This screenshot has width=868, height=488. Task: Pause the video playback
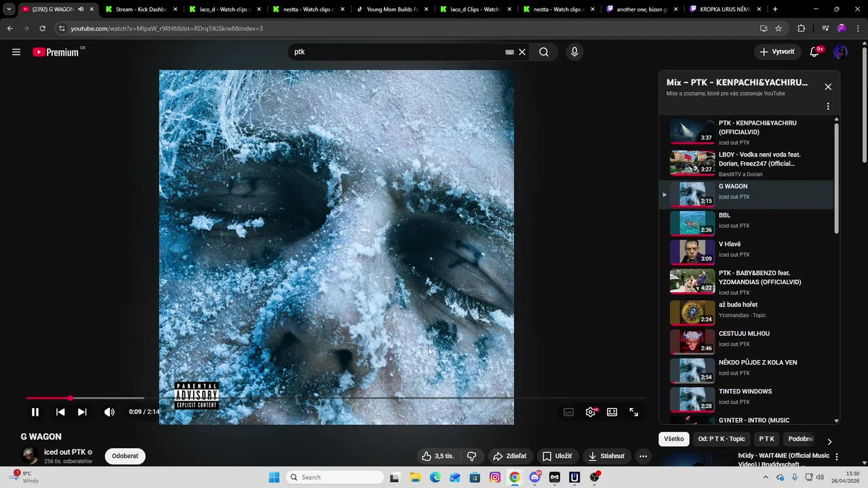[35, 412]
